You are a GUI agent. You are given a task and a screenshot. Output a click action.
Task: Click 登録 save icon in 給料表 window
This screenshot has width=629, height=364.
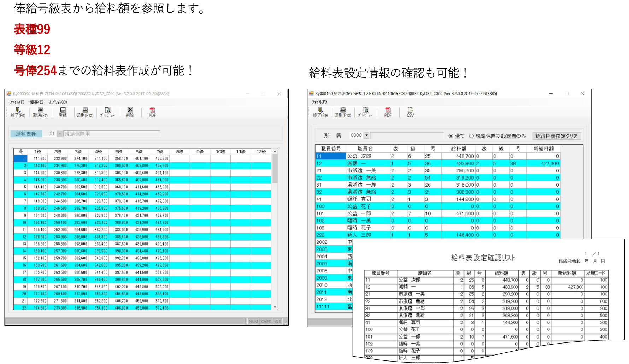(x=63, y=112)
